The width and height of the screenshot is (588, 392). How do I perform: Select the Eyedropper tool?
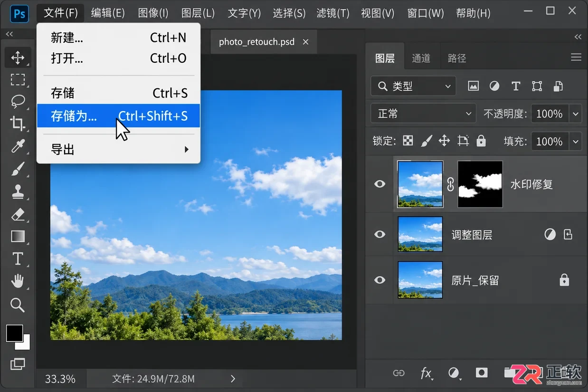click(x=18, y=146)
